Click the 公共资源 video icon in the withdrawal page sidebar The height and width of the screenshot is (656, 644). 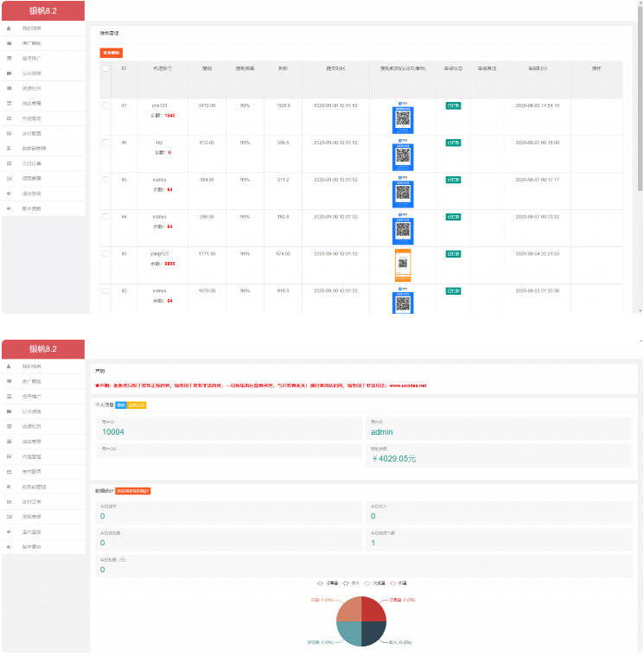point(10,73)
